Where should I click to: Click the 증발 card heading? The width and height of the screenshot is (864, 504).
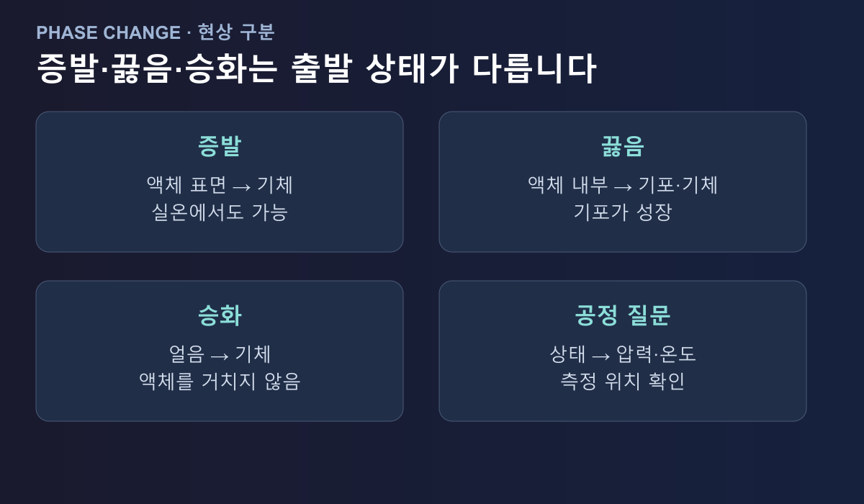click(220, 146)
